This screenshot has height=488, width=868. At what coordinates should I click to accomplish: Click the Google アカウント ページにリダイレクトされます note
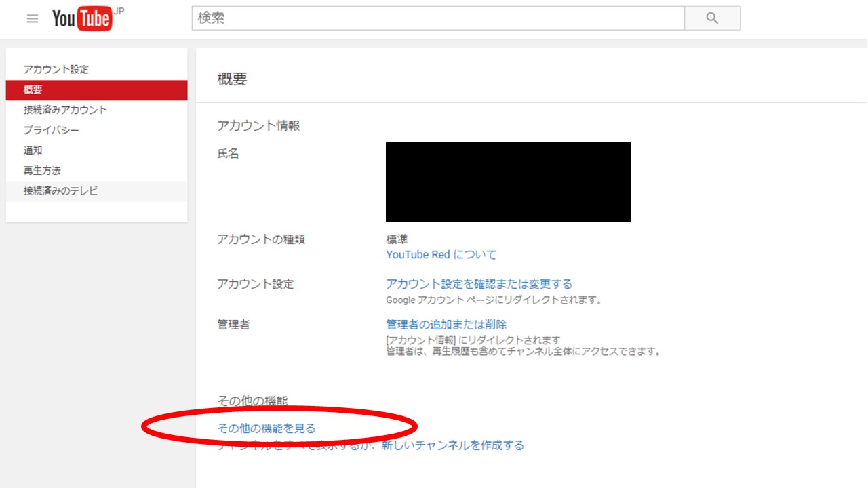(494, 300)
